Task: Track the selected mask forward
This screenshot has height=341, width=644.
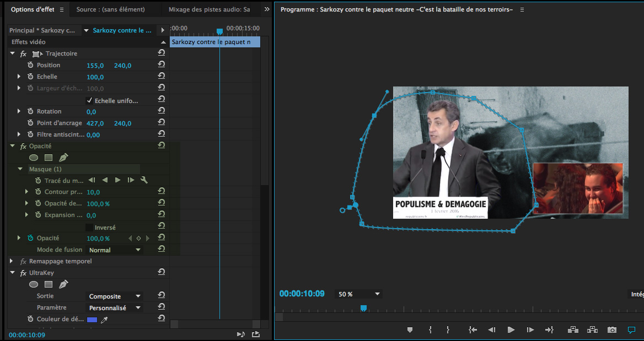Action: [117, 180]
